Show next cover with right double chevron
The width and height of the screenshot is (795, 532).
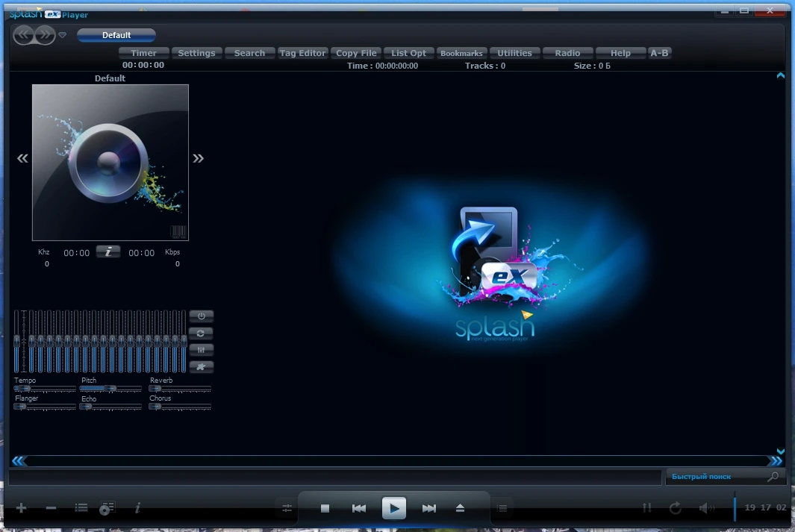point(199,159)
